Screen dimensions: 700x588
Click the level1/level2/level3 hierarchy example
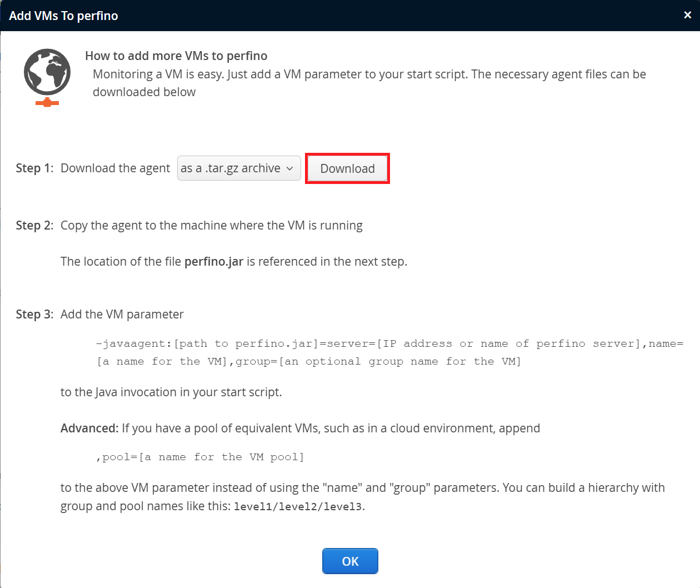(x=298, y=507)
